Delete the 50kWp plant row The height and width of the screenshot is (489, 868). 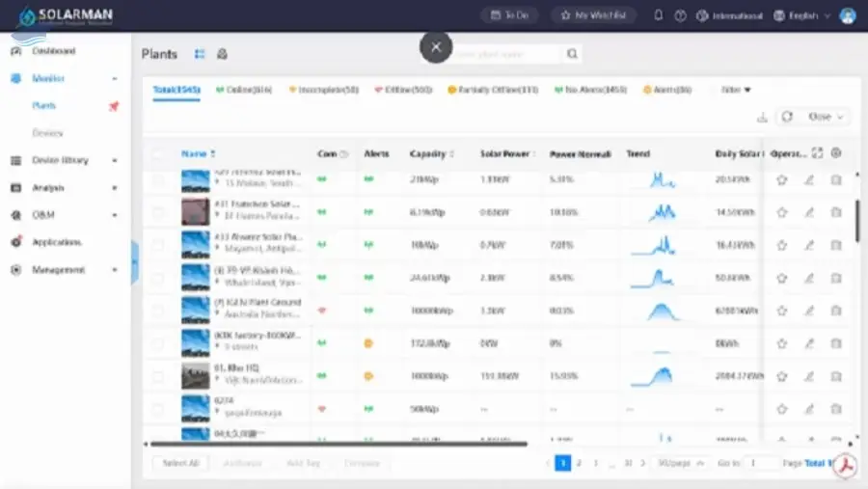[836, 409]
